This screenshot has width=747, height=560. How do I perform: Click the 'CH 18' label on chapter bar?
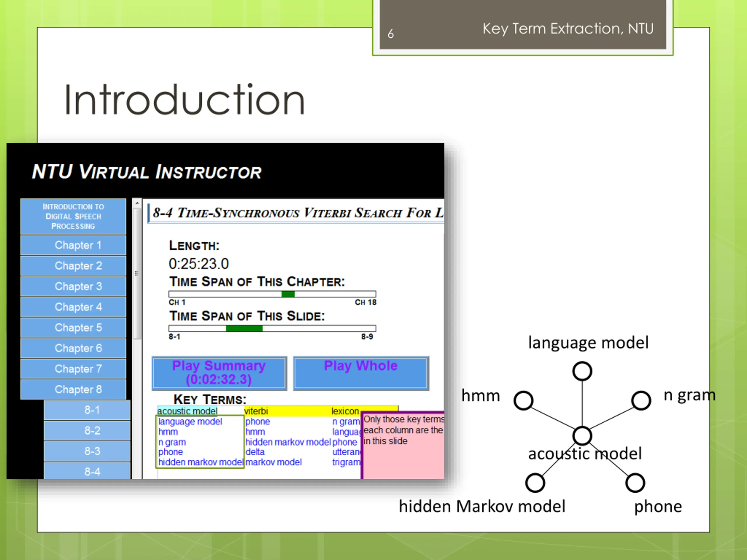[365, 302]
